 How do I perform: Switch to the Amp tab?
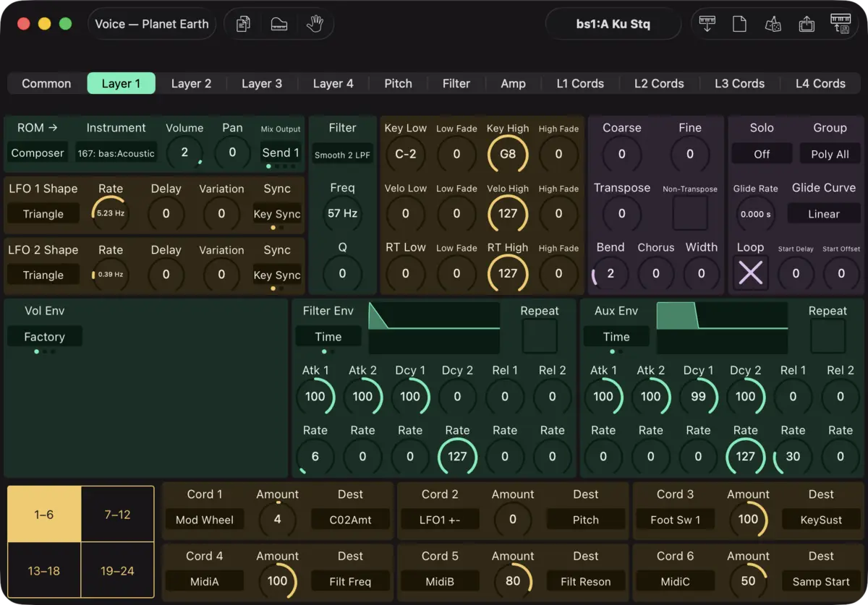(x=513, y=83)
